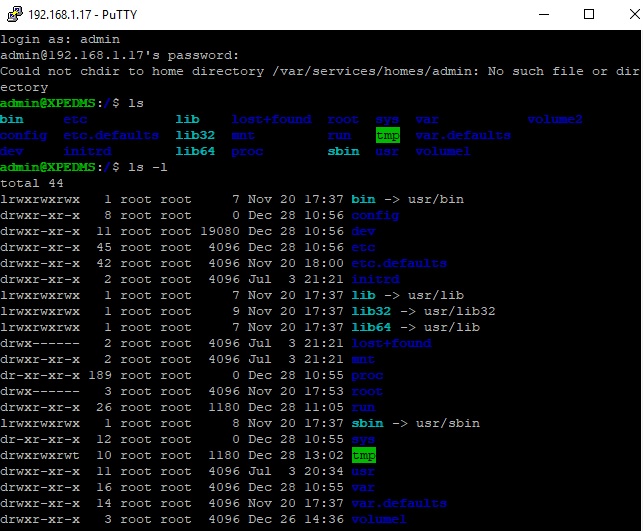
Task: Click the '18:00' timestamp in etc.defaults row
Action: pyautogui.click(x=324, y=263)
